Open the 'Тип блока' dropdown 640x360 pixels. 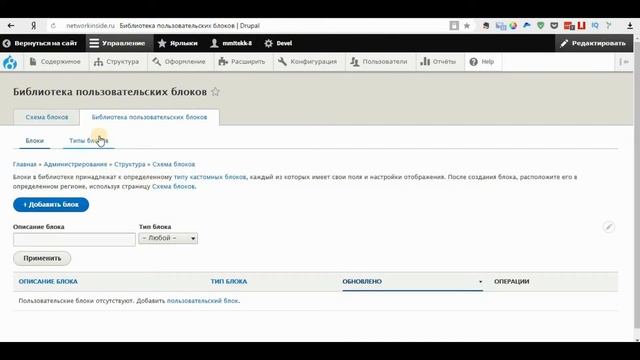168,238
